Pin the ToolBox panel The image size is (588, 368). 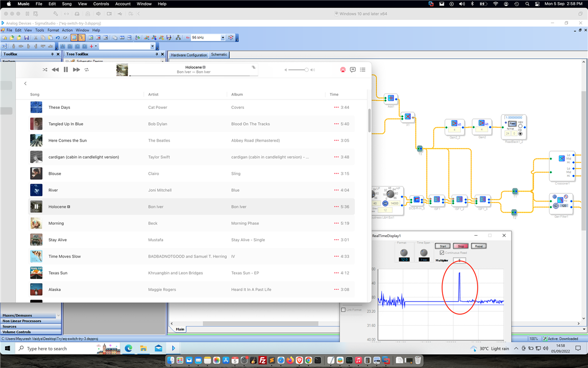coord(53,54)
